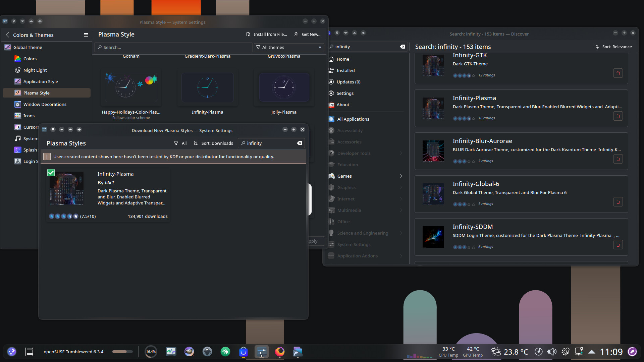
Task: Select Happy-Holidays-Color-Plasma theme thumbnail
Action: pyautogui.click(x=131, y=87)
